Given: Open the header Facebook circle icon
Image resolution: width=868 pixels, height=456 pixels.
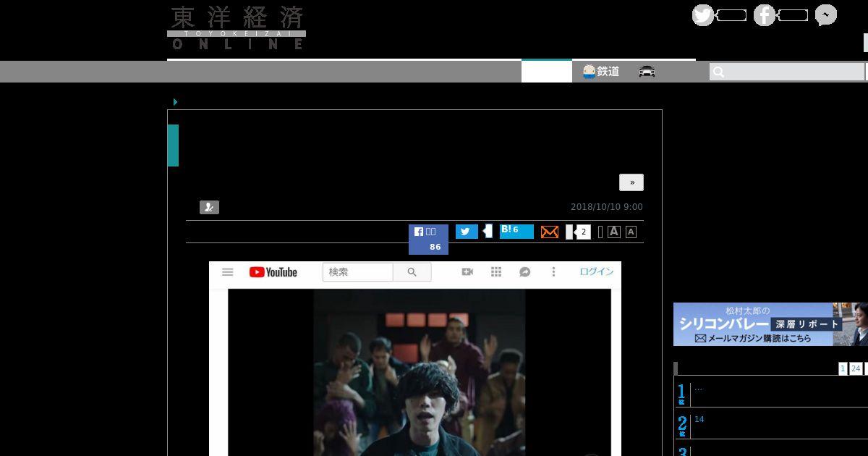Looking at the screenshot, I should (x=765, y=15).
